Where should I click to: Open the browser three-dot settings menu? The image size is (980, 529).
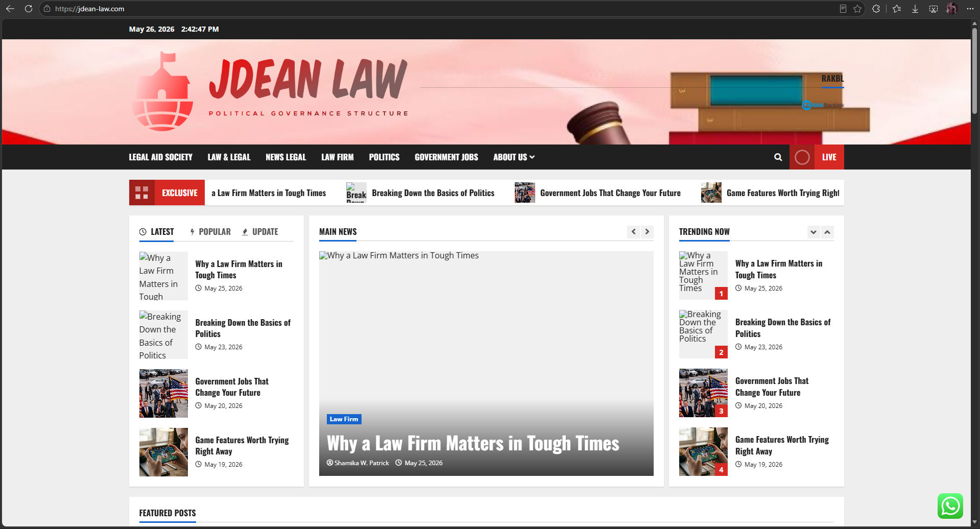click(970, 9)
